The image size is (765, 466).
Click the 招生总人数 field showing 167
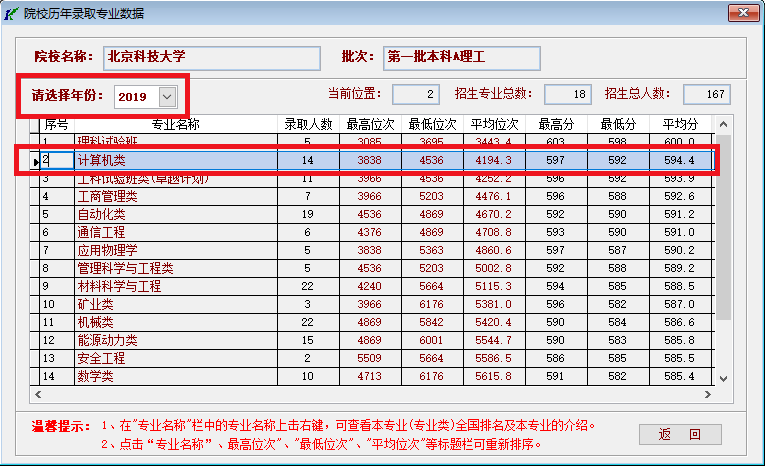(707, 94)
